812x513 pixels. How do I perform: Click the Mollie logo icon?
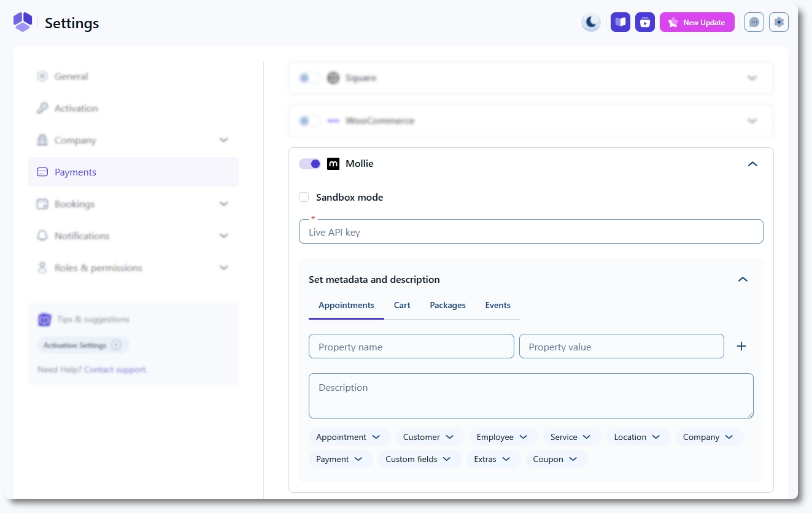(x=333, y=164)
